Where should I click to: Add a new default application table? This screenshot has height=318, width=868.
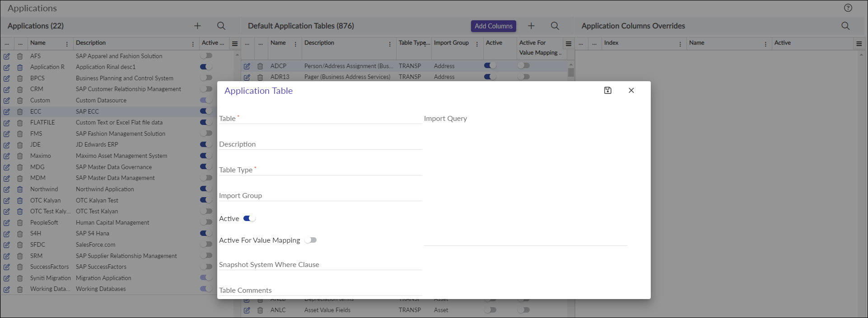pos(531,26)
